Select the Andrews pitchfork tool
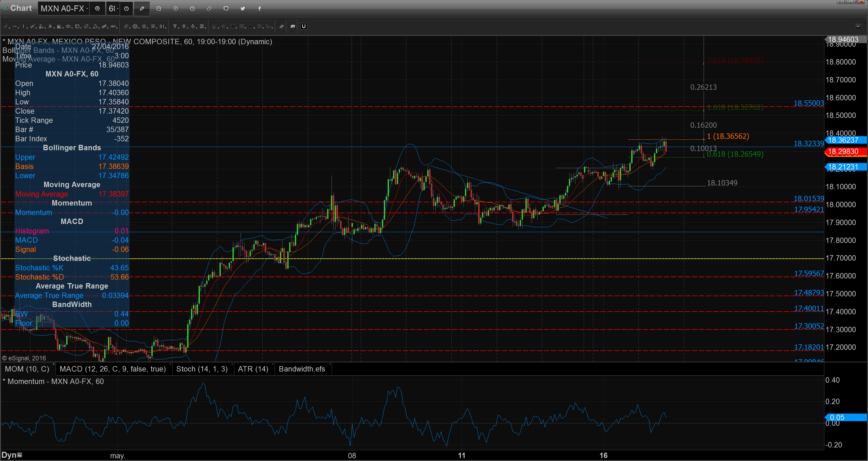 tap(50, 26)
